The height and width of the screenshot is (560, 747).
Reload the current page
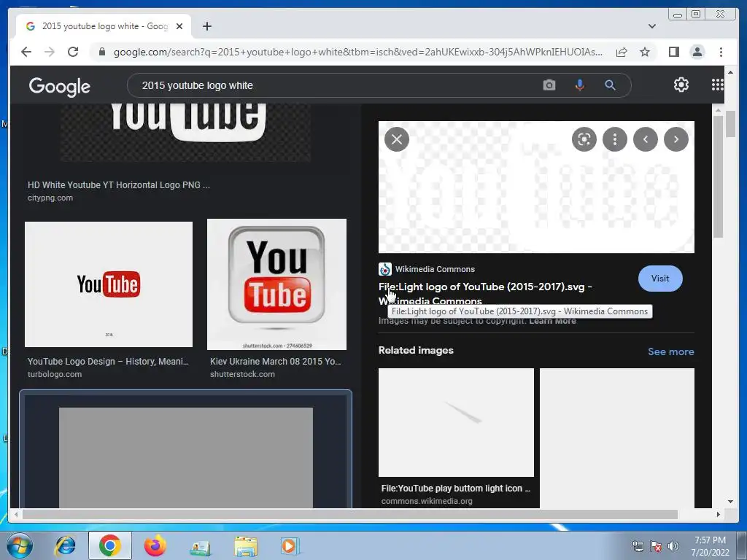coord(73,52)
